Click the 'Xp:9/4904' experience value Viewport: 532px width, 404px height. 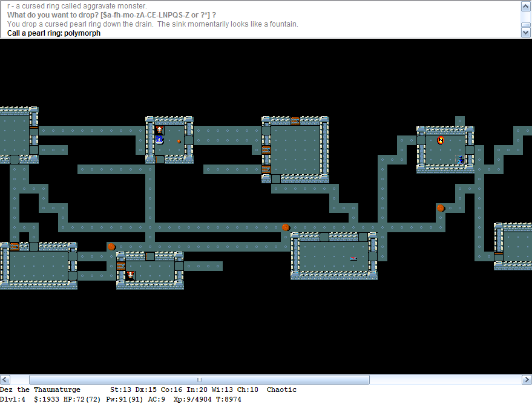[x=192, y=400]
